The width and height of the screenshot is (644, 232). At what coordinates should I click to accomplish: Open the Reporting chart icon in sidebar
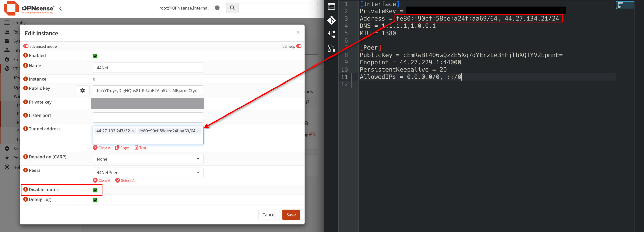(7, 32)
